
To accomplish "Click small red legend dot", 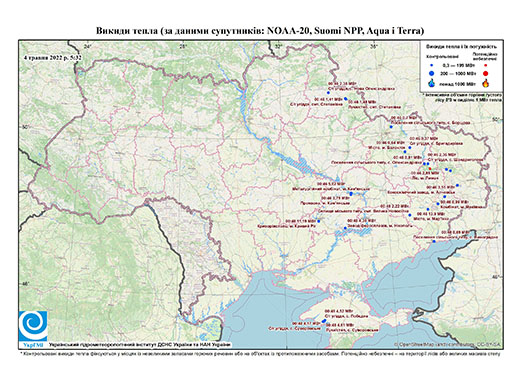I will (x=486, y=65).
